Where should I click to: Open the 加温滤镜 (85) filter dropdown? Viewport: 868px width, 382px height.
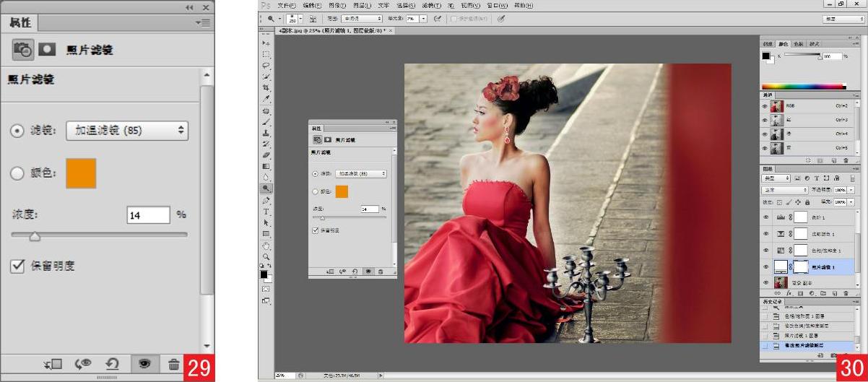pos(127,131)
